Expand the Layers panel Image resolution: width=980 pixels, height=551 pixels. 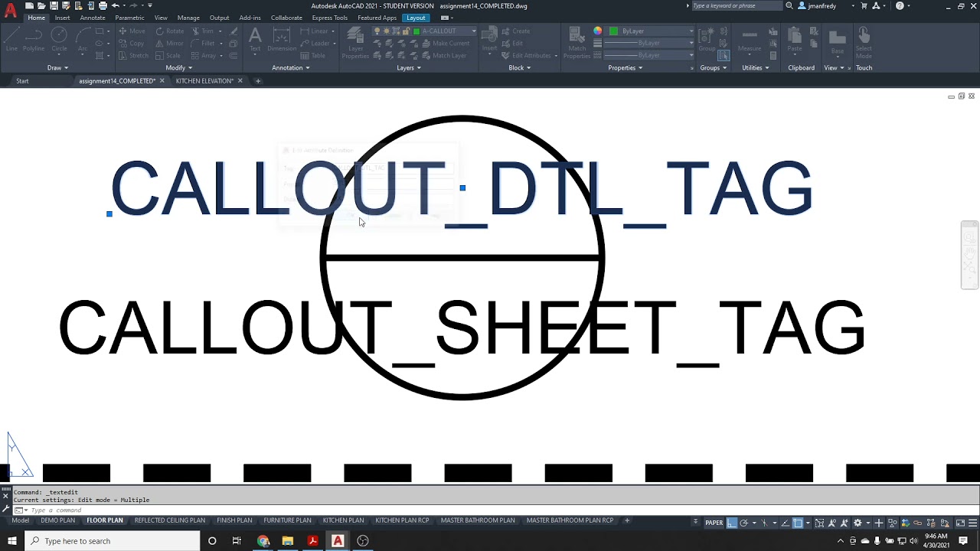click(x=409, y=67)
